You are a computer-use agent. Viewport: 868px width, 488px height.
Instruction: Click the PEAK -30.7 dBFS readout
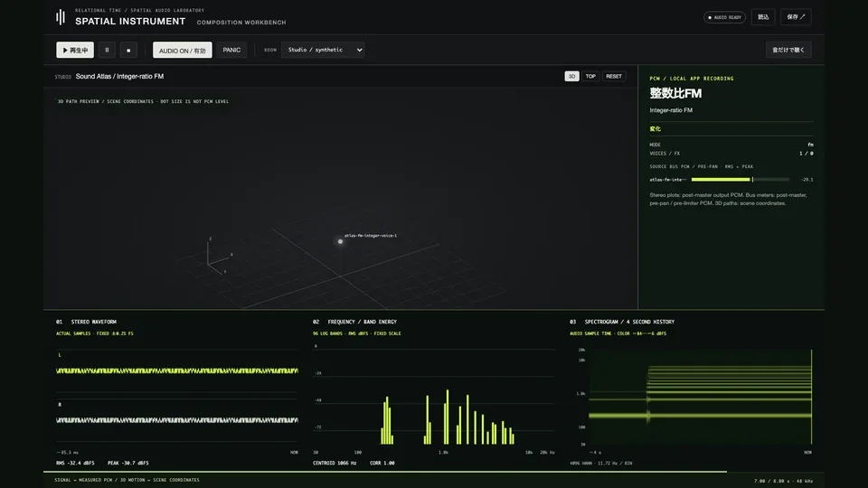pos(127,463)
